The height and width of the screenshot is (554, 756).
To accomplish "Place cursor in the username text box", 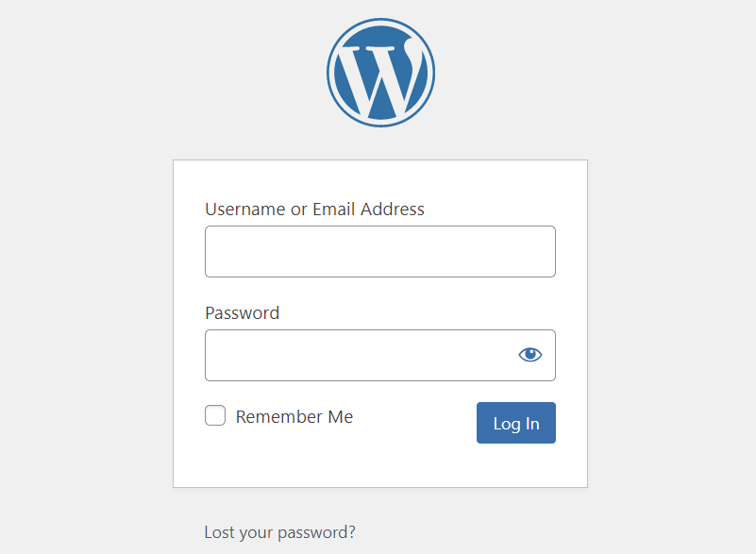I will [379, 252].
